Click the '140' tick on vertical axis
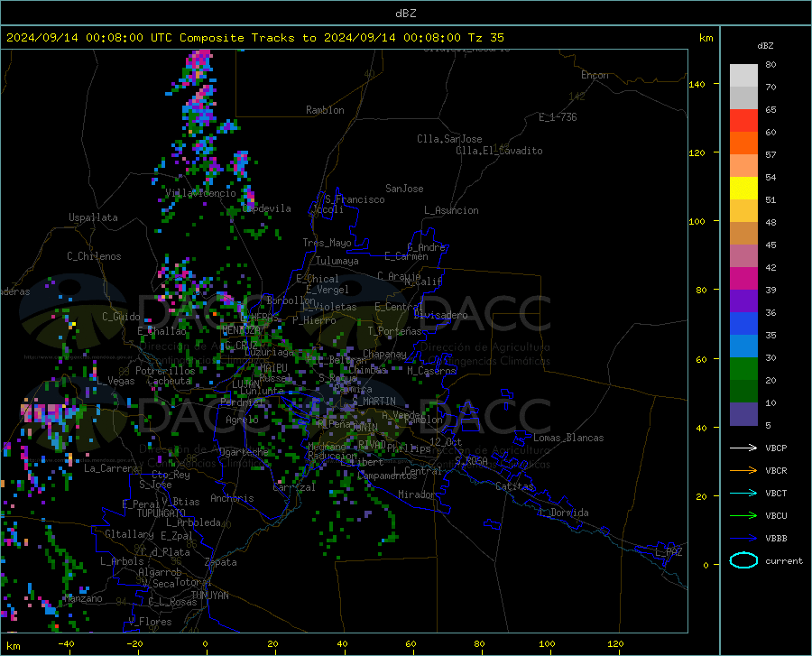Screen dimensions: 812x656 click(x=697, y=84)
